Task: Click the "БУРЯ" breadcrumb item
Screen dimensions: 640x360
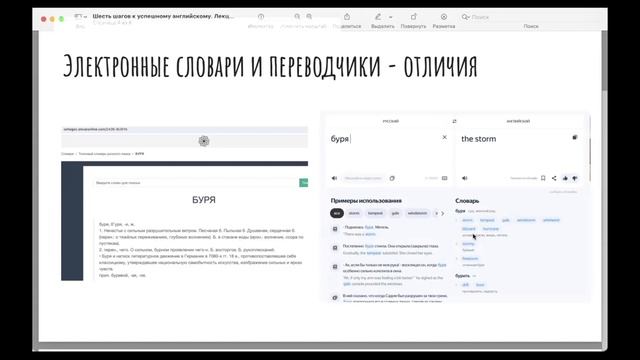Action: click(x=140, y=154)
